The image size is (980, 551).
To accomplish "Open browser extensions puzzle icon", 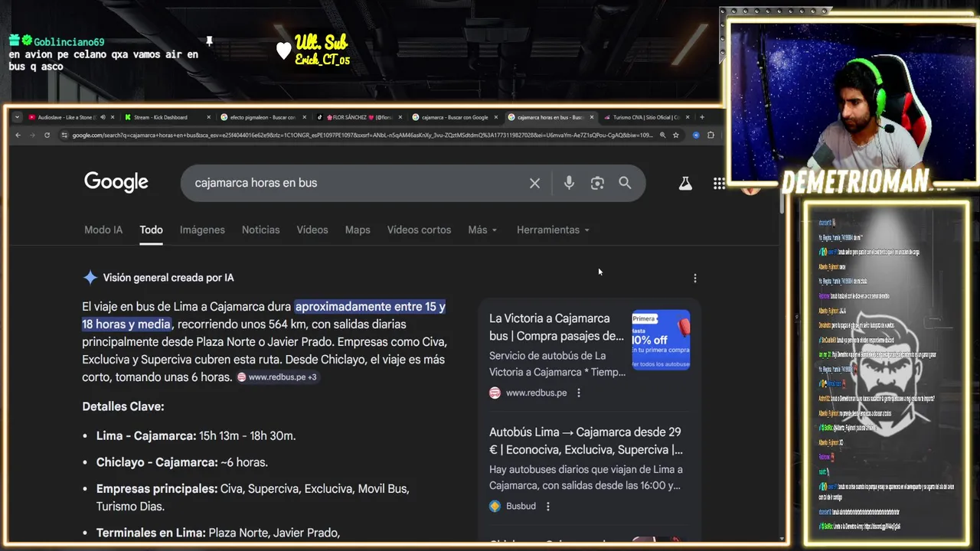I will 711,135.
